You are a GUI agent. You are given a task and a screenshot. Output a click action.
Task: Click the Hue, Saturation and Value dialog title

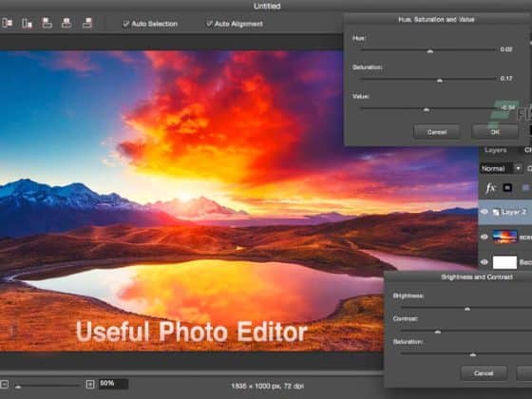click(436, 20)
